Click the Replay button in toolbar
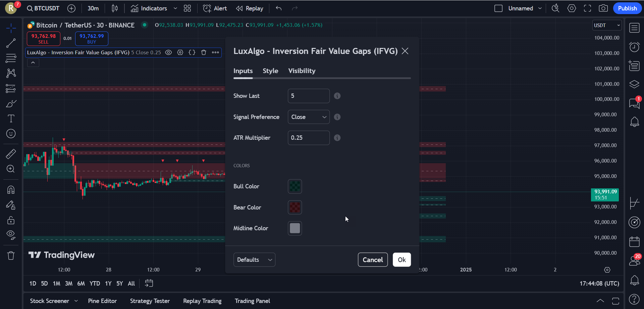The image size is (644, 309). (250, 8)
